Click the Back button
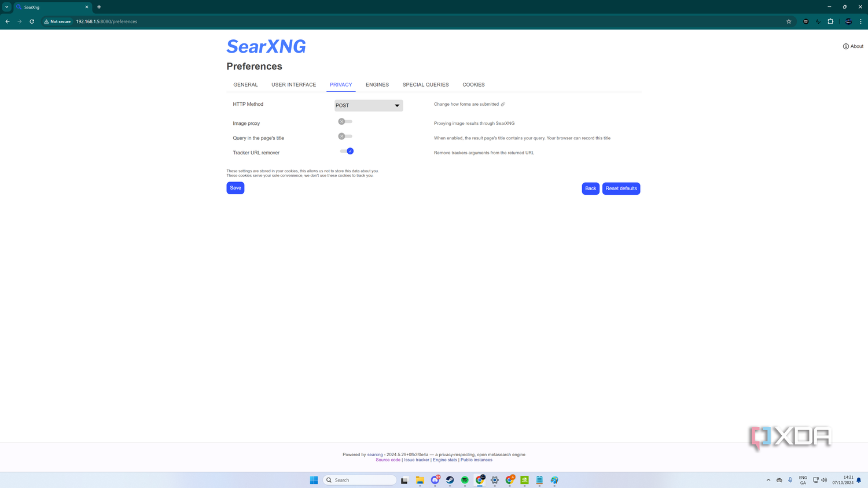 [590, 188]
